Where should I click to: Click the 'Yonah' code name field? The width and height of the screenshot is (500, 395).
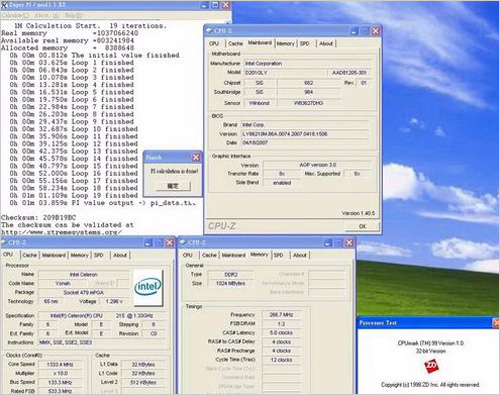63,283
